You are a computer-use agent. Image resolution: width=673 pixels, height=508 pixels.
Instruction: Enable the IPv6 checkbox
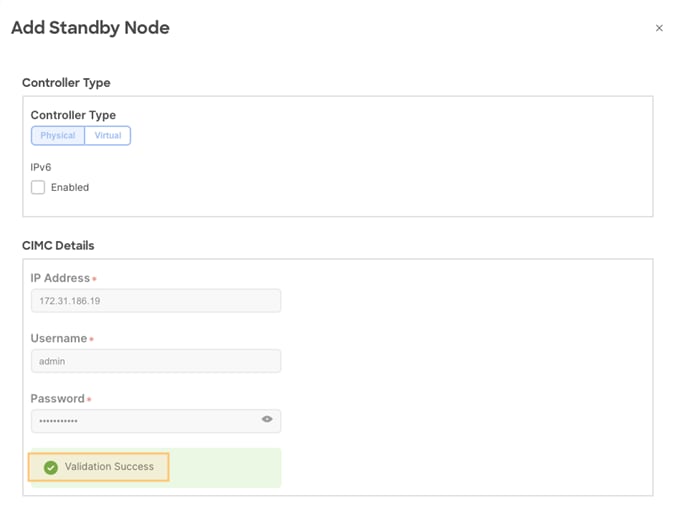[x=38, y=187]
